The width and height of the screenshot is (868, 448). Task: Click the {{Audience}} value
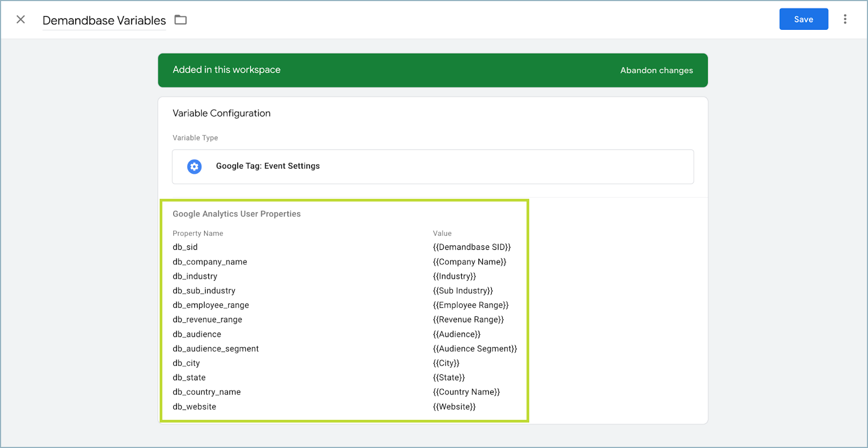point(457,334)
